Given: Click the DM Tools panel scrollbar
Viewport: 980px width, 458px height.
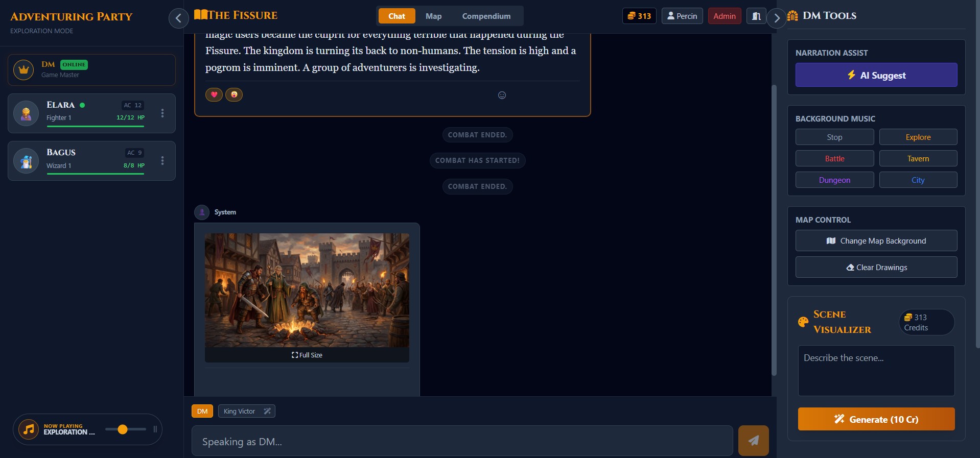Looking at the screenshot, I should 978,174.
